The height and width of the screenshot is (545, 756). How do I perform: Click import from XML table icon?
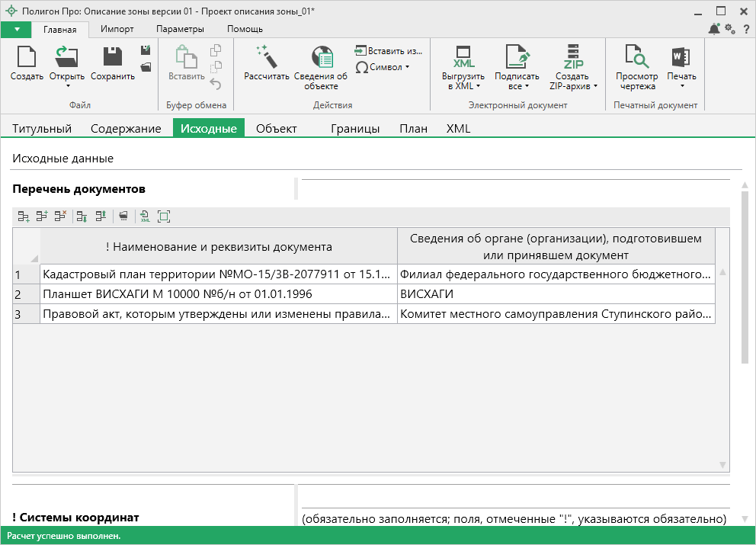145,217
